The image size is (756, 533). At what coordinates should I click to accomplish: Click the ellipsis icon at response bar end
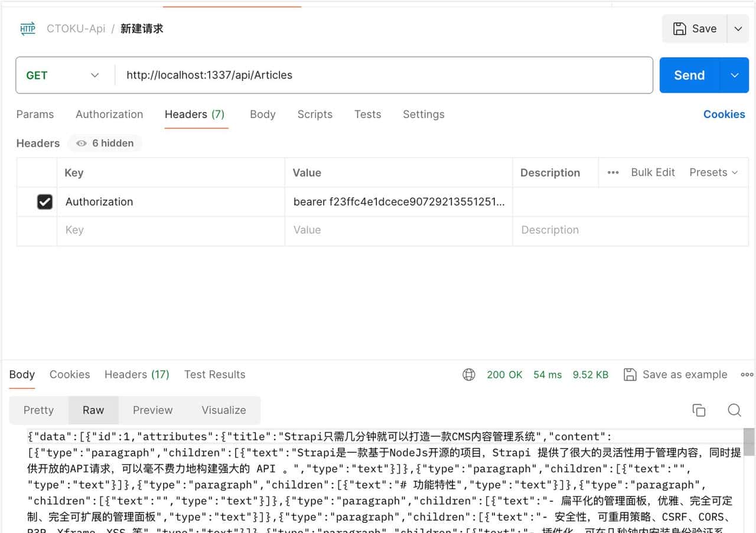(747, 374)
